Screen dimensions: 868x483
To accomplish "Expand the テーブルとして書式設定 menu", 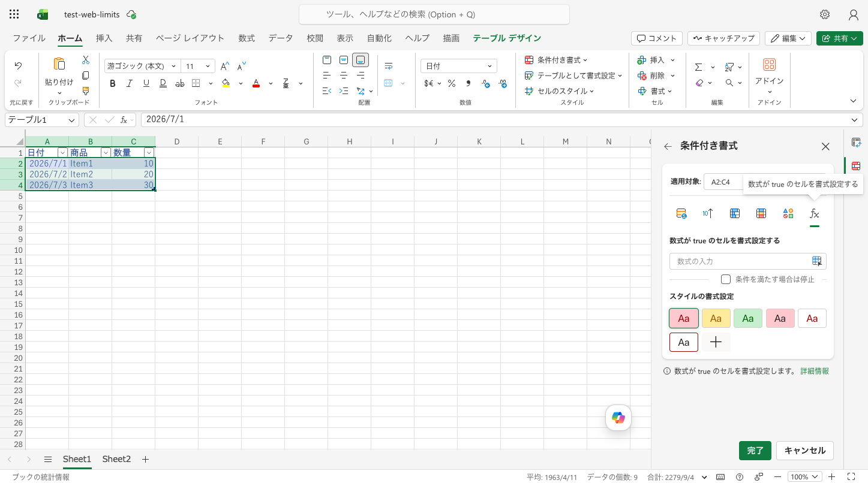I will click(573, 76).
